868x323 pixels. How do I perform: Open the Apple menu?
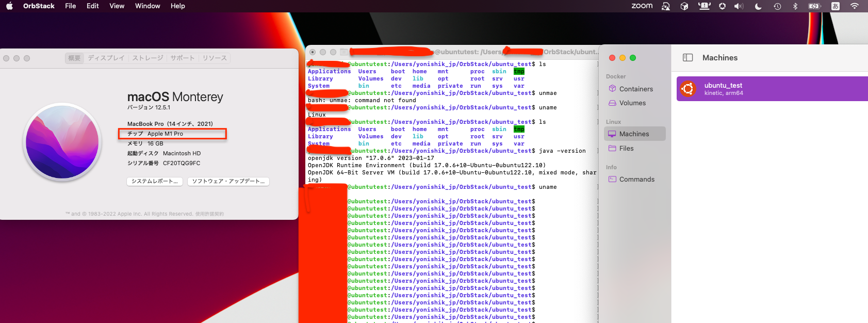click(9, 6)
